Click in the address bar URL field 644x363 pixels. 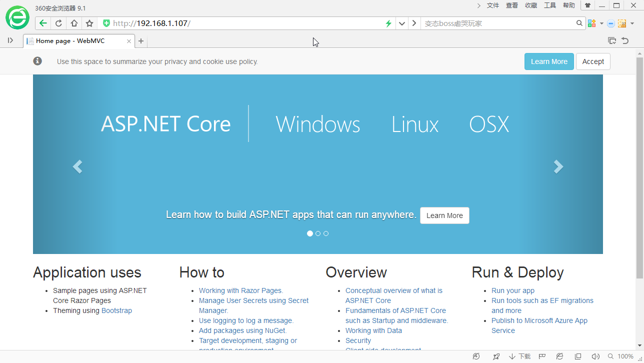pos(250,23)
